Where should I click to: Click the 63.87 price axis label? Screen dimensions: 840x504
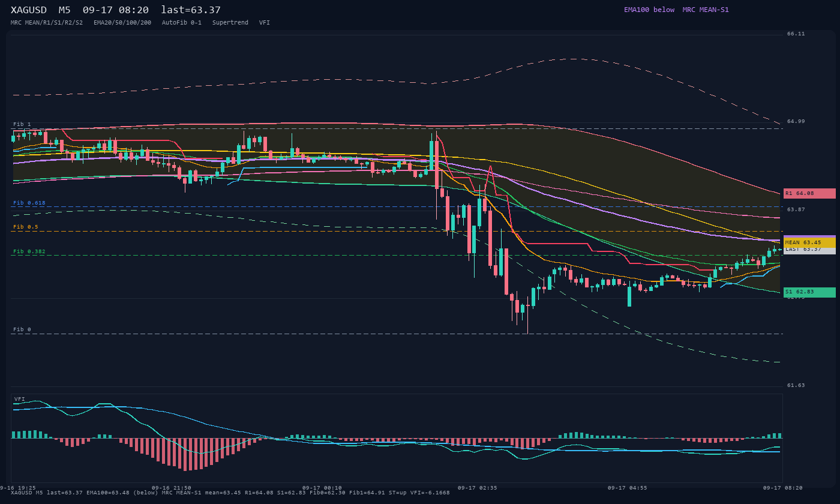[796, 209]
